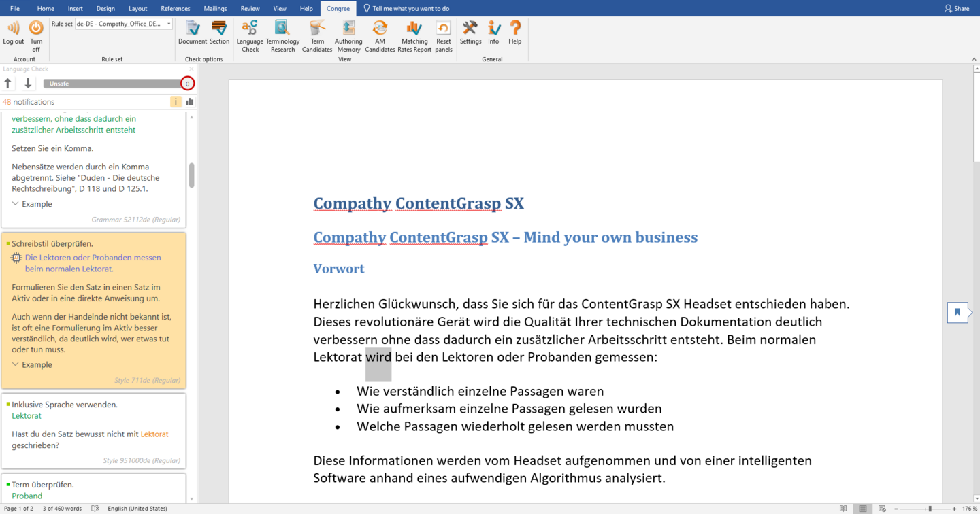This screenshot has width=980, height=514.
Task: Open the Rule set dropdown
Action: (x=169, y=24)
